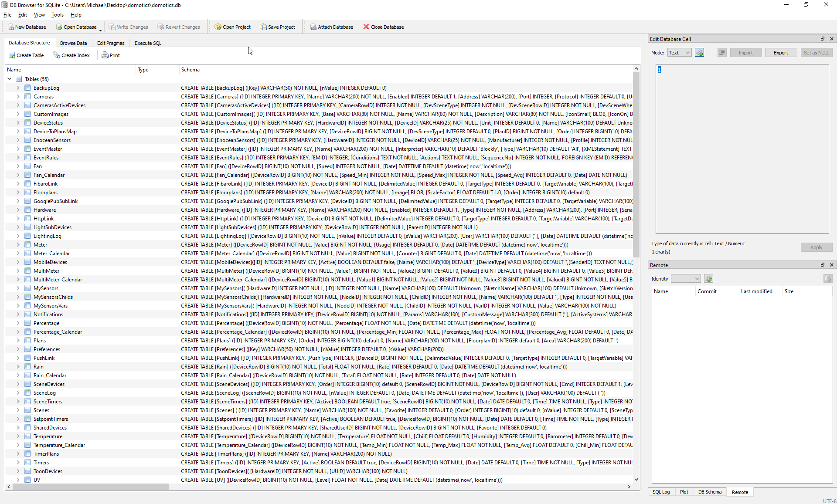Switch to the Browse Data tab
This screenshot has height=504, width=837.
coord(73,43)
